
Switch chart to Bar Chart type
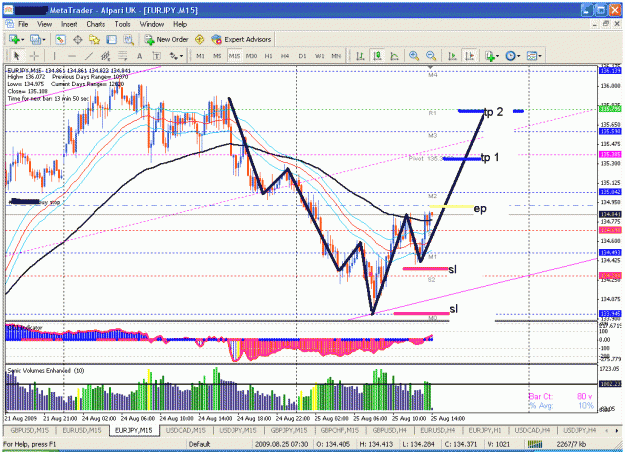(360, 56)
